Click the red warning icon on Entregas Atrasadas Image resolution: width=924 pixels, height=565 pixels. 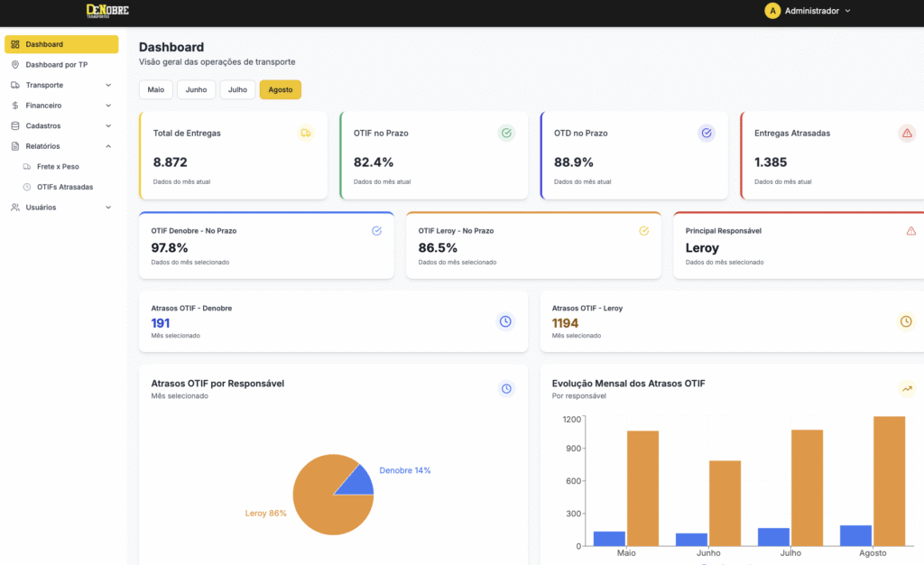coord(907,134)
